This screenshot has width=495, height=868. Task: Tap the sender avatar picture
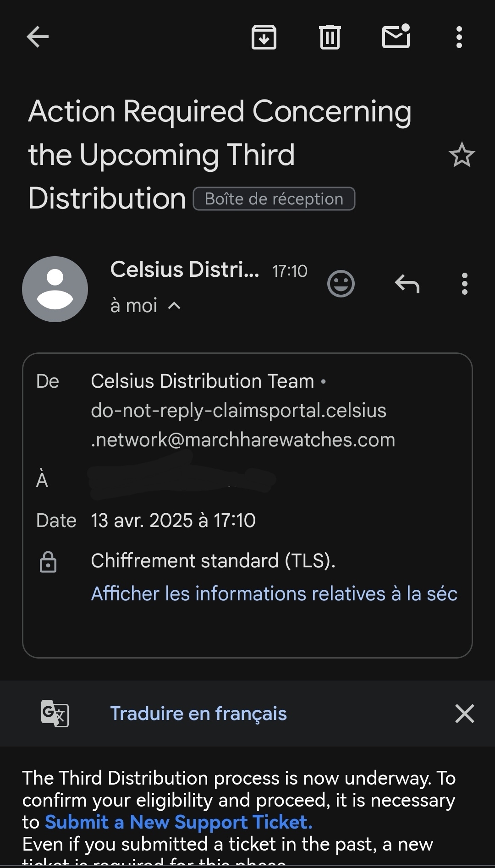coord(55,289)
